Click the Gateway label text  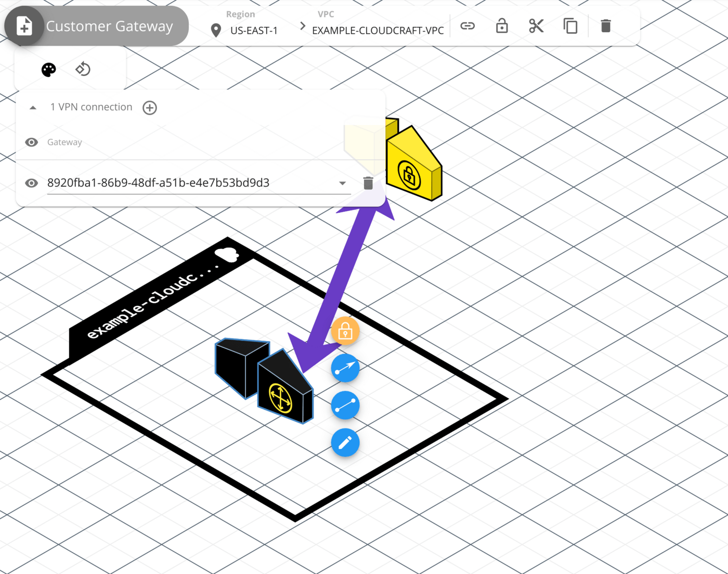coord(64,142)
